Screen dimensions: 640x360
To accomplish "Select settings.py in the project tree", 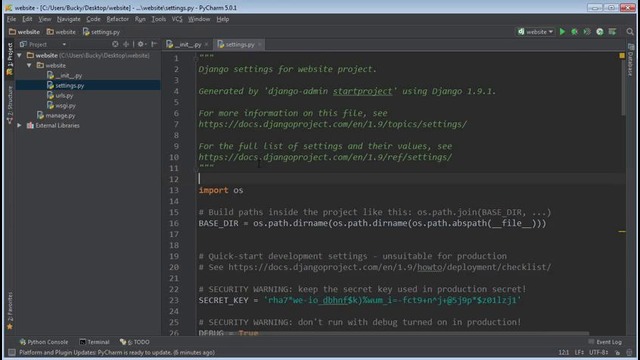I will point(65,85).
